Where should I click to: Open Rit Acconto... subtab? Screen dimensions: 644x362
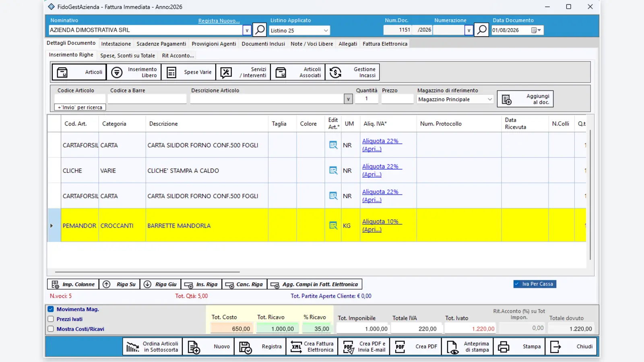click(178, 56)
